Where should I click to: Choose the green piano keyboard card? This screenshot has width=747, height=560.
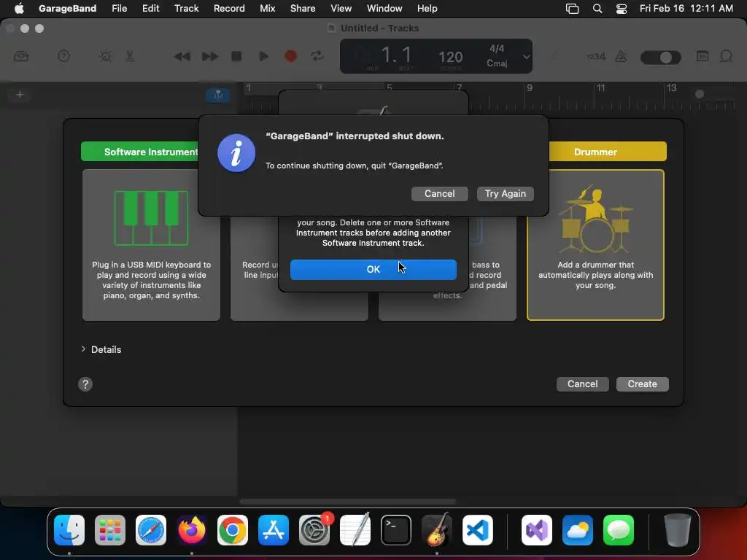click(x=151, y=245)
